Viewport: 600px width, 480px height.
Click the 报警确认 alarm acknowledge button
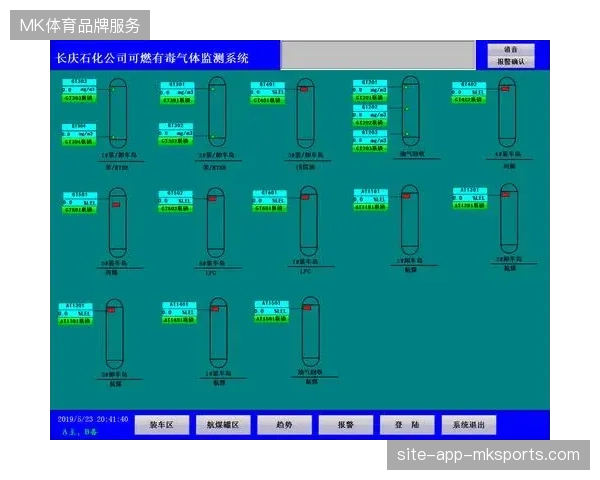point(511,62)
